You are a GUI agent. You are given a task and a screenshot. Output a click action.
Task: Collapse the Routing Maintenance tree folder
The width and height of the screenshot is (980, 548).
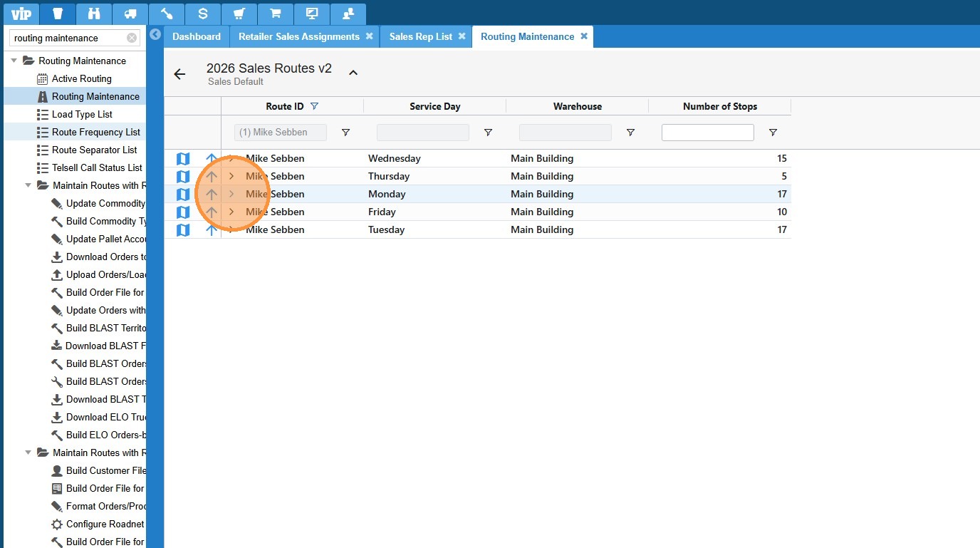pyautogui.click(x=14, y=61)
